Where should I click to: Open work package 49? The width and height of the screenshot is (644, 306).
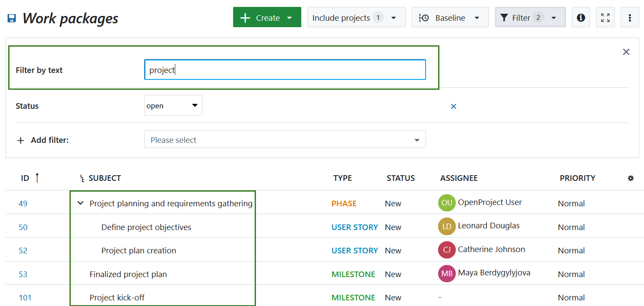point(23,203)
